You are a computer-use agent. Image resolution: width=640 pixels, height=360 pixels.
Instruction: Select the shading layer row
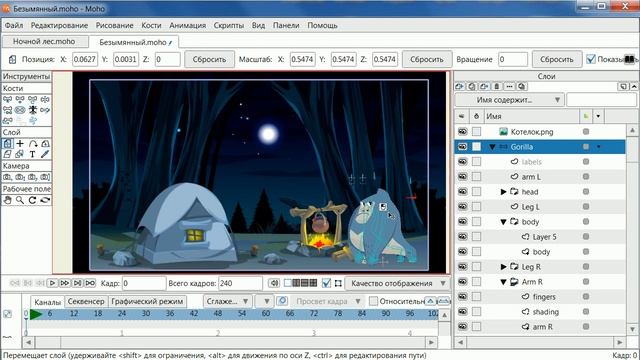click(x=540, y=312)
